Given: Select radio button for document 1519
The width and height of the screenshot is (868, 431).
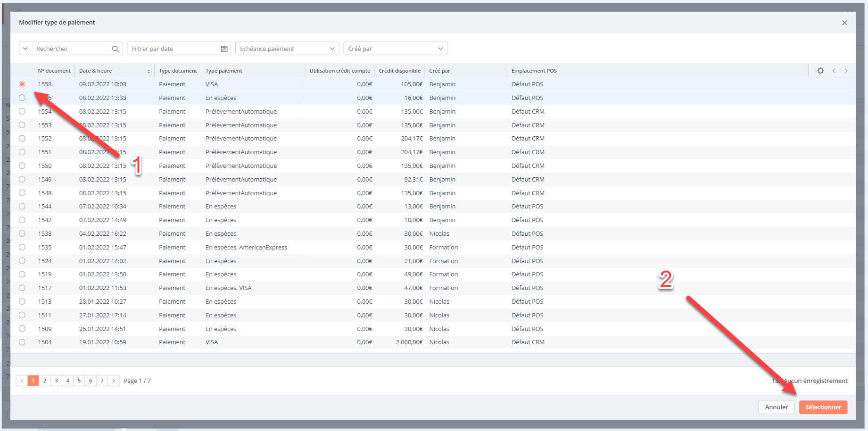Looking at the screenshot, I should [22, 274].
